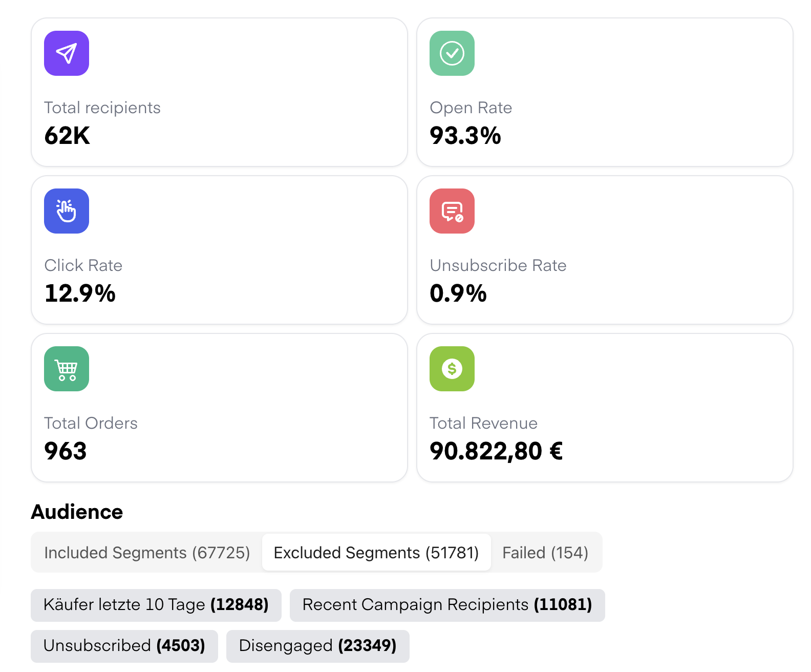Open the Failed (154) tab

545,553
